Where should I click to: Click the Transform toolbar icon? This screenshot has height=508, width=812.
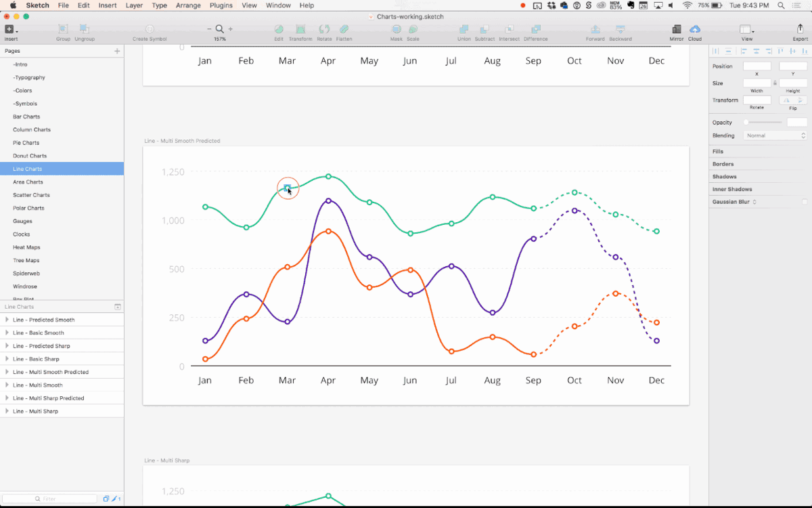click(x=300, y=29)
